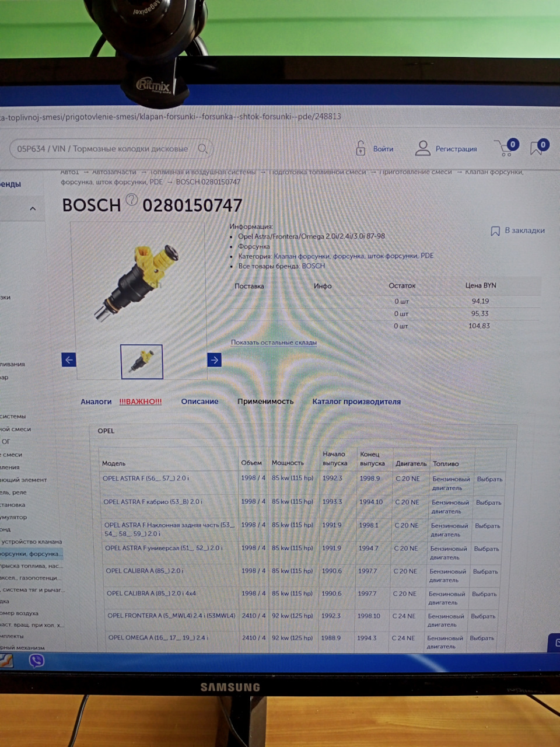Open the !!!ВАЖНО!!! tab
Viewport: 560px width, 747px height.
pos(140,401)
